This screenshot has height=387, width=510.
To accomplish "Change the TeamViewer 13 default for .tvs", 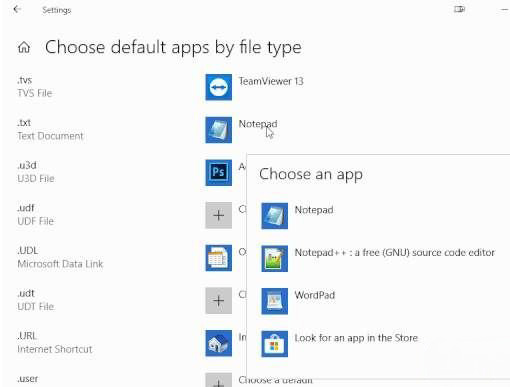I will click(x=271, y=81).
